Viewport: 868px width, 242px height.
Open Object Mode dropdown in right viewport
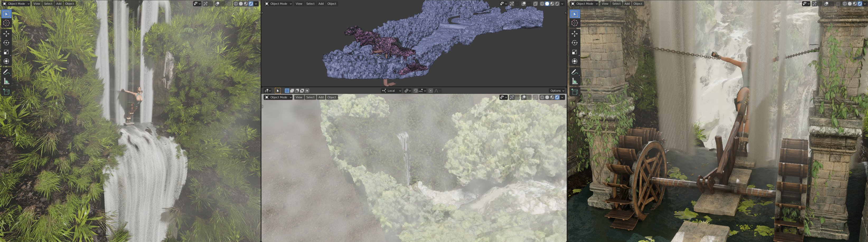tap(584, 4)
